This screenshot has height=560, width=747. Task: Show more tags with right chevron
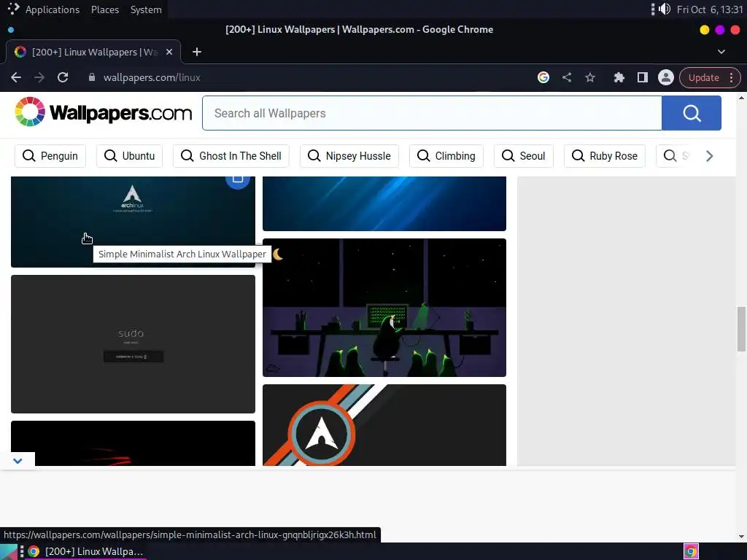(x=709, y=156)
